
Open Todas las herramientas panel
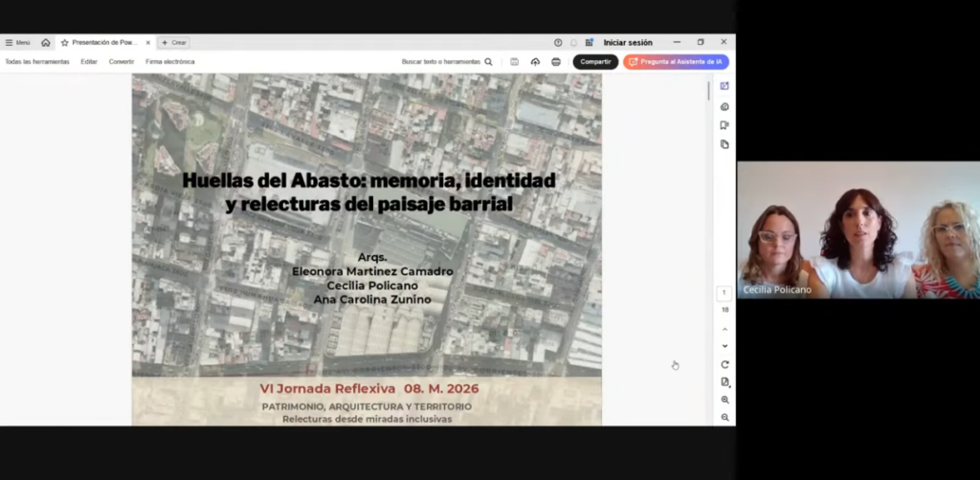coord(37,61)
